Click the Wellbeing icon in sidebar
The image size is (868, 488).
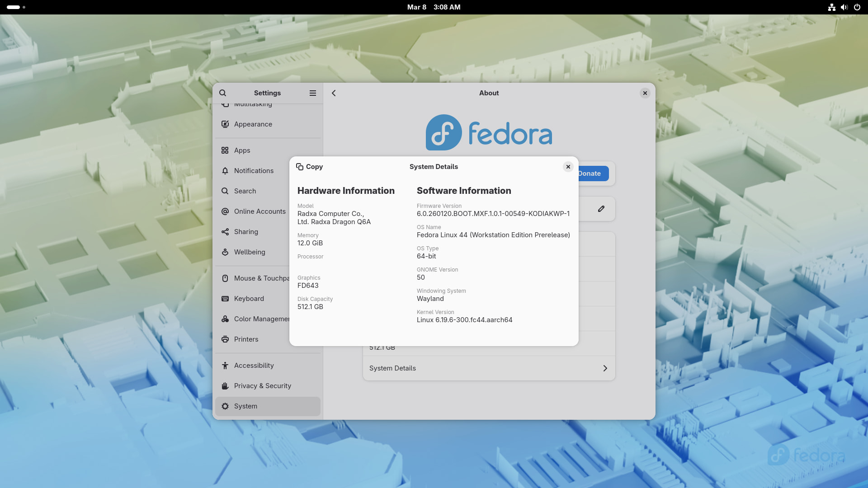tap(225, 252)
